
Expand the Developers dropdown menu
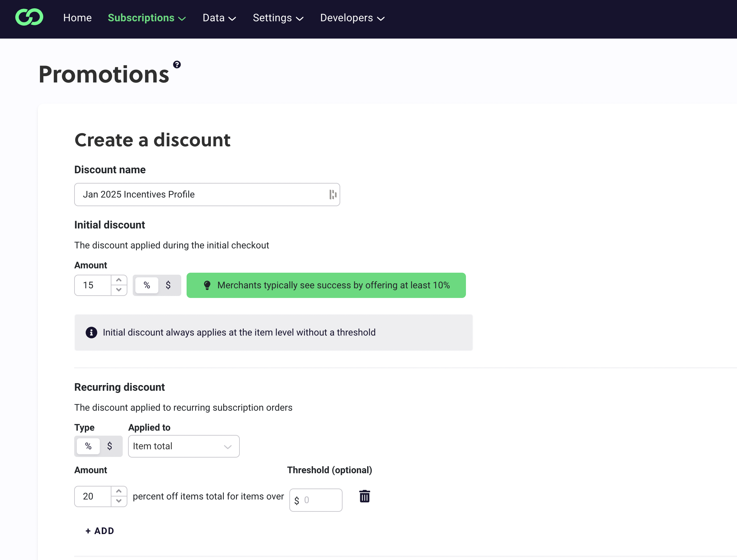(x=352, y=18)
